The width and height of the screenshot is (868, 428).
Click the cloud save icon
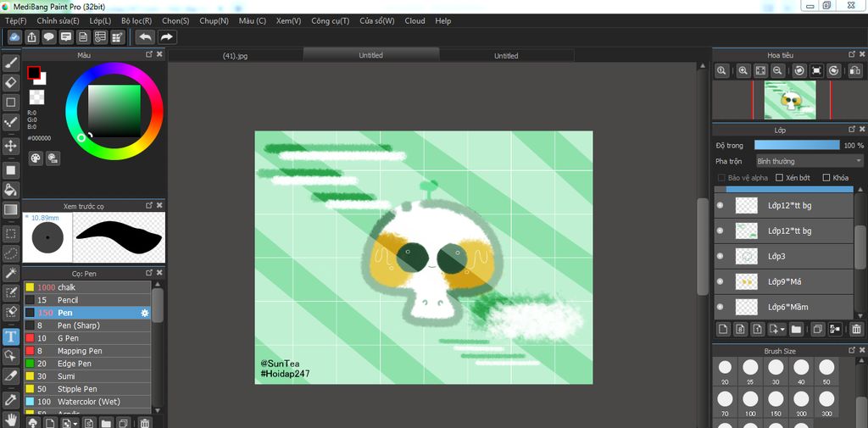pyautogui.click(x=15, y=37)
